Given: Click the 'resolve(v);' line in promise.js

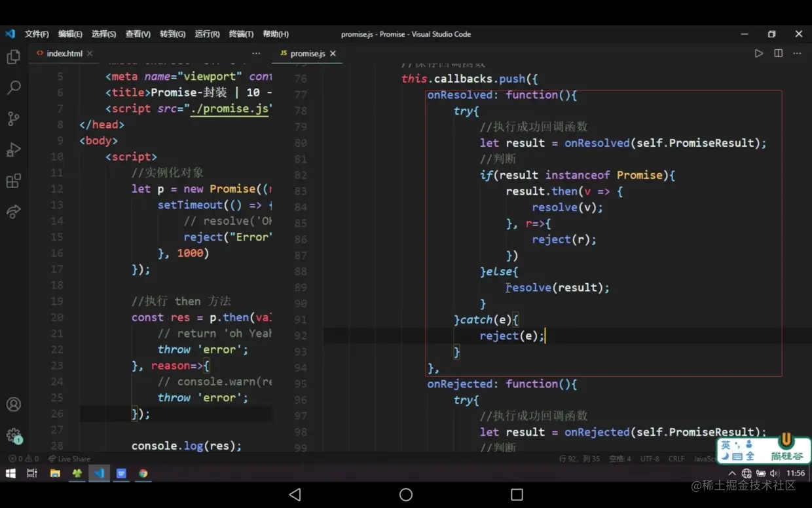Looking at the screenshot, I should coord(567,207).
